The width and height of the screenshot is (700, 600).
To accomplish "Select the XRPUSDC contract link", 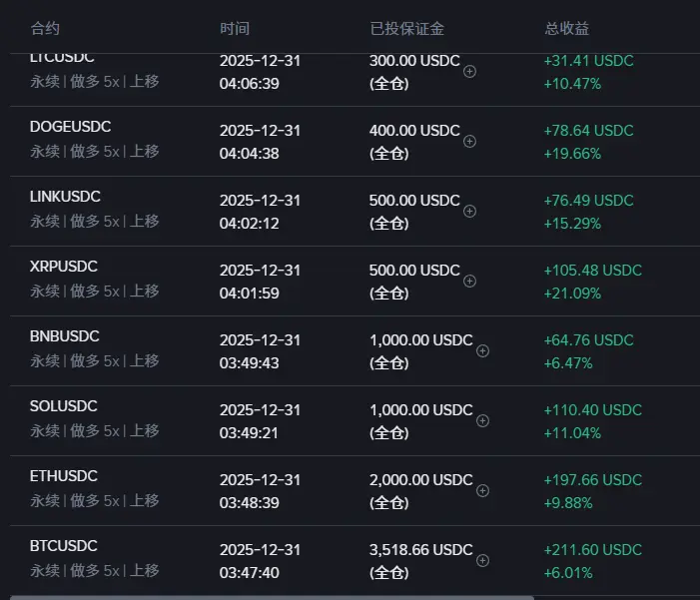I will coord(64,267).
